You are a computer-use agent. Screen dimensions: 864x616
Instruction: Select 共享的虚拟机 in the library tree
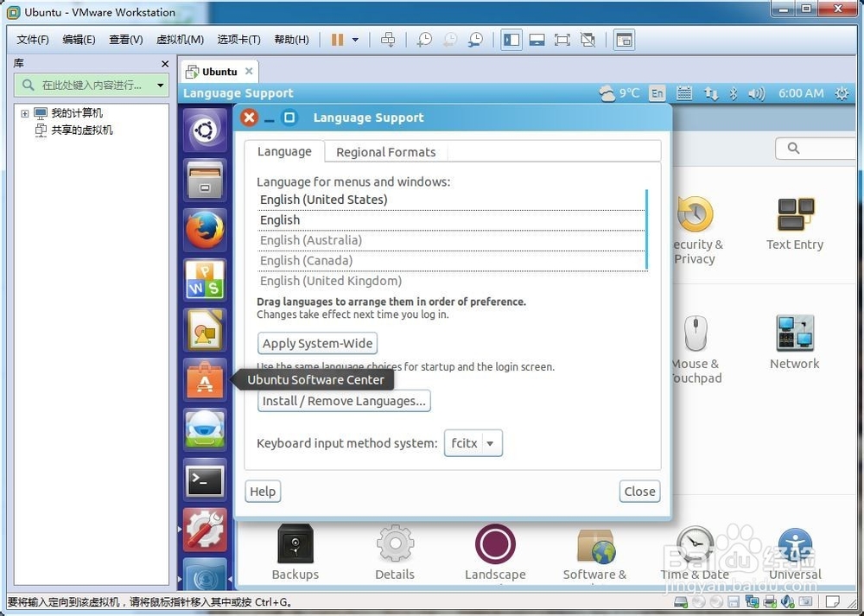81,130
